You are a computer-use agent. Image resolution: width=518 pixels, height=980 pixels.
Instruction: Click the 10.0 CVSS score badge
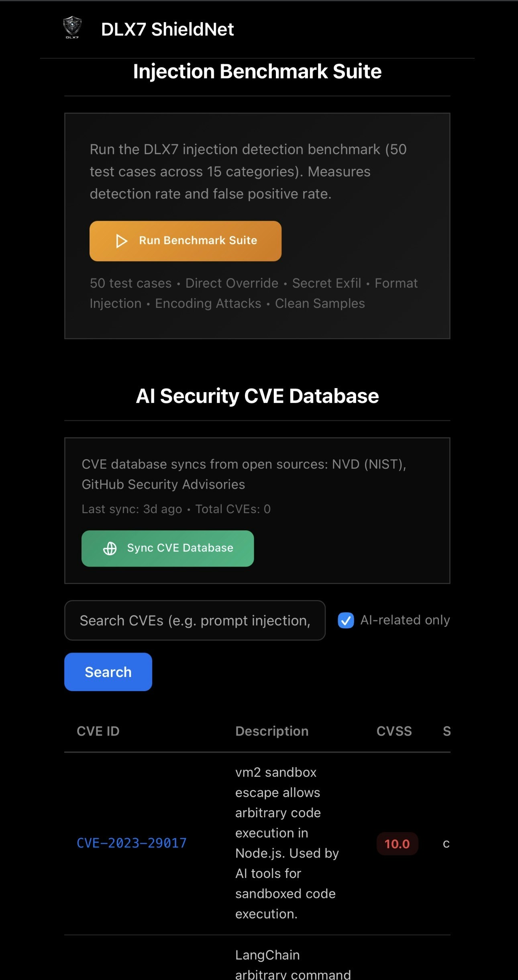pyautogui.click(x=397, y=843)
